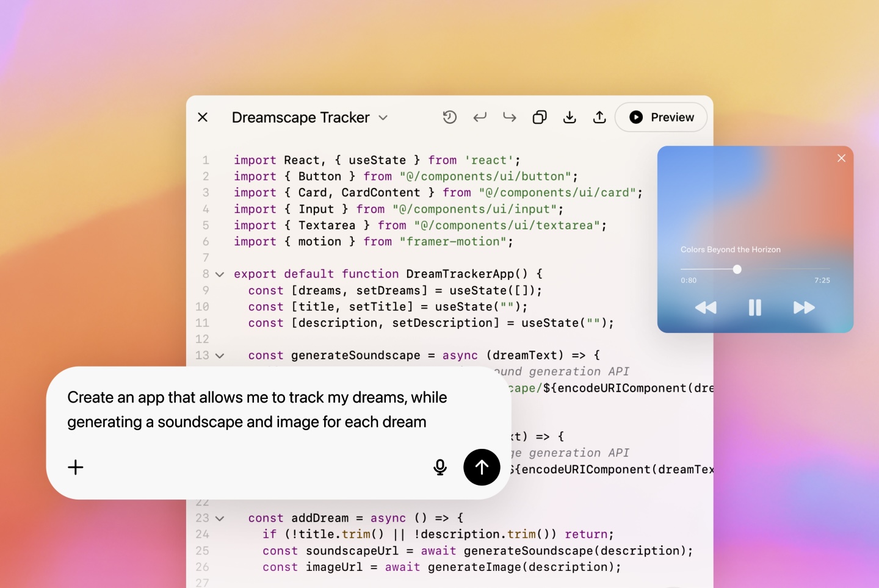
Task: Collapse the DreamTrackerApp function at line 8
Action: click(220, 274)
